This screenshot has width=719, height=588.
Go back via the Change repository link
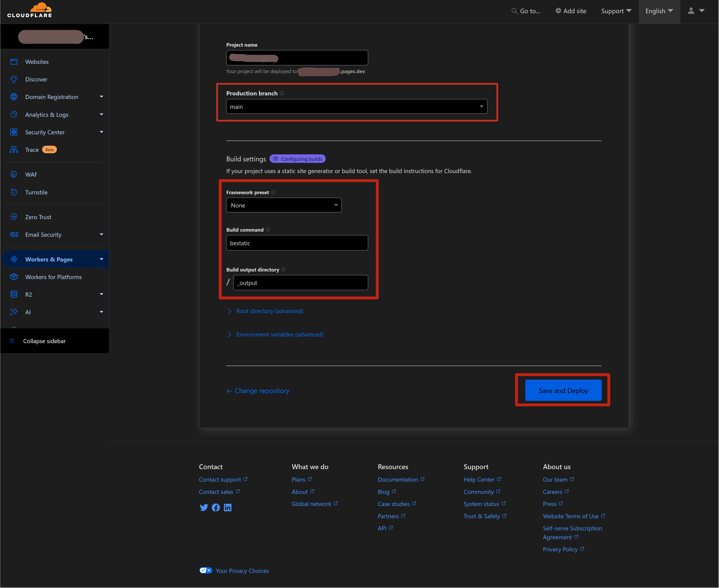262,391
